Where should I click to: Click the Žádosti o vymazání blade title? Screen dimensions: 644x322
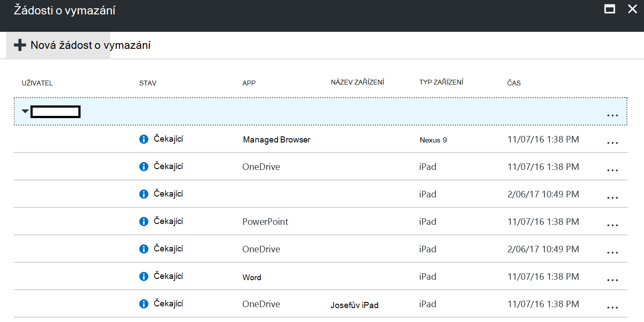(x=64, y=10)
